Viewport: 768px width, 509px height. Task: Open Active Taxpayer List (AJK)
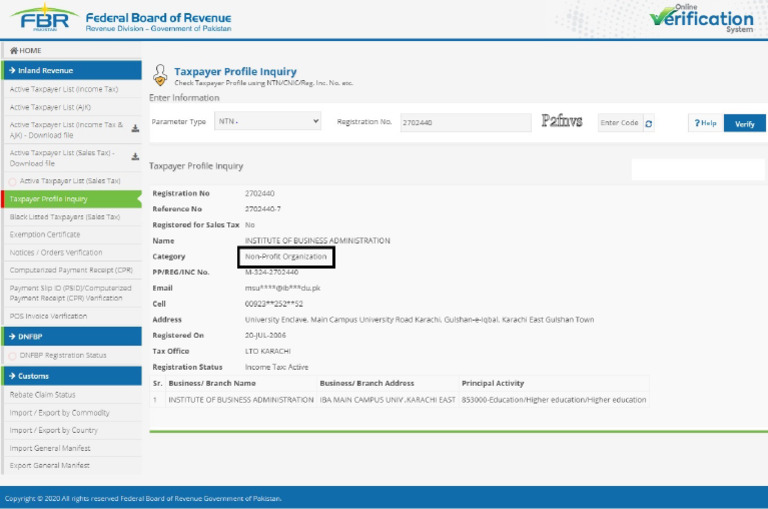tap(50, 107)
